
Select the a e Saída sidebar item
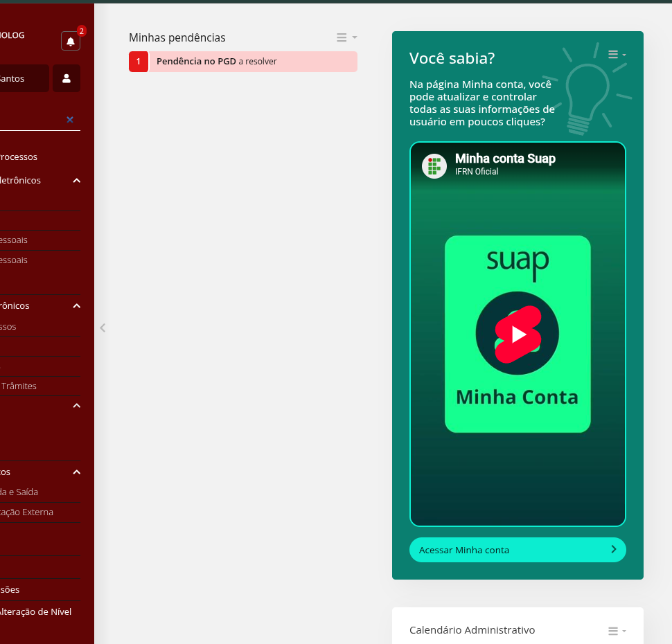tap(19, 492)
